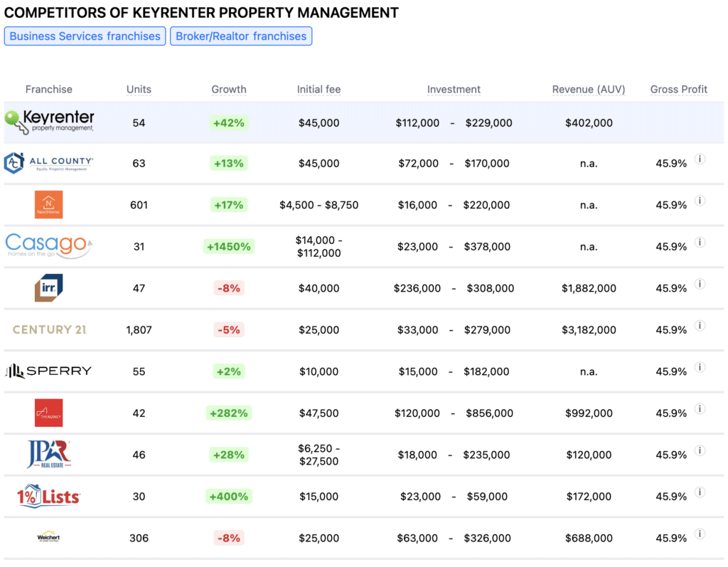728x567 pixels.
Task: Click the JPAR Real Estate logo
Action: coord(49,454)
